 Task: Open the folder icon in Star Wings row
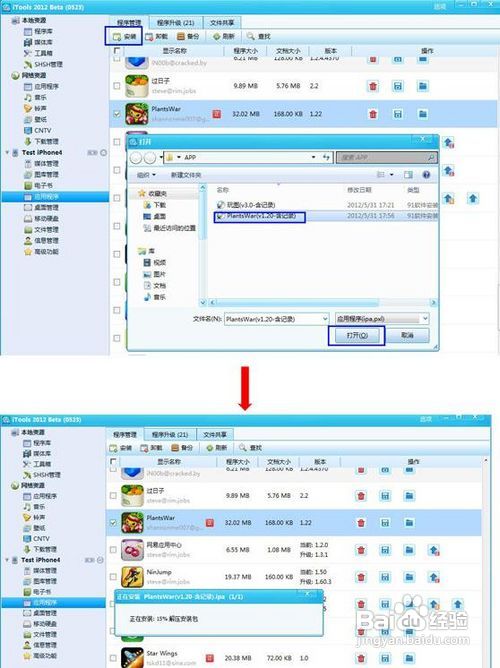(x=409, y=658)
